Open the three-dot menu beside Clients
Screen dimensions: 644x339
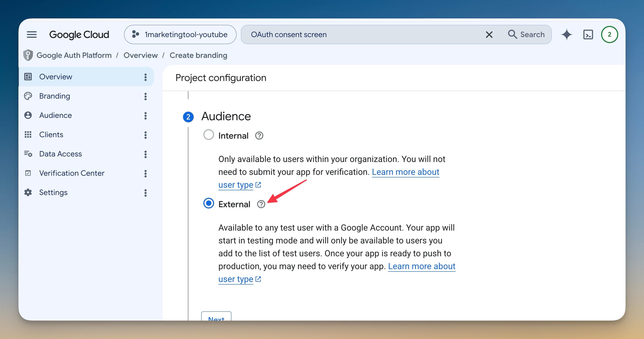(x=145, y=135)
